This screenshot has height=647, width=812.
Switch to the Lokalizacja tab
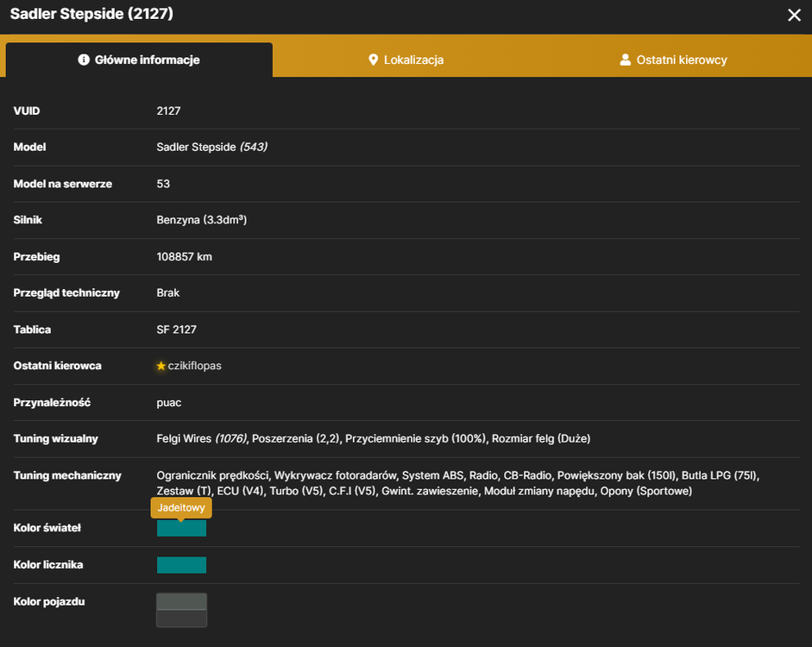406,60
